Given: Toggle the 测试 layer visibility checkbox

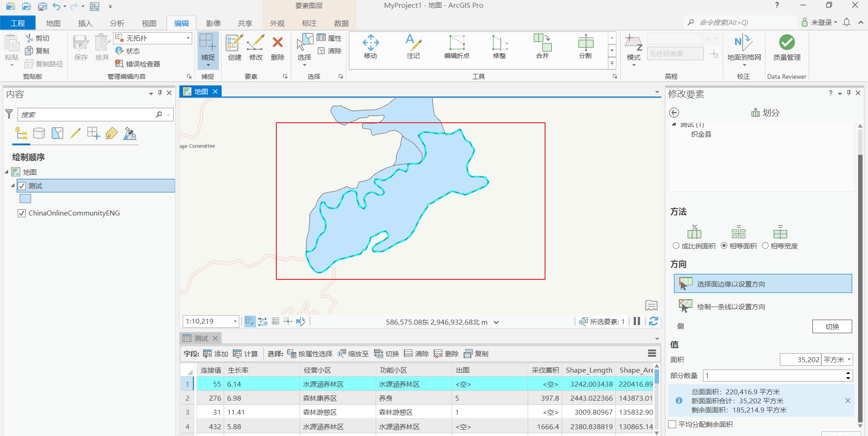Looking at the screenshot, I should click(21, 185).
